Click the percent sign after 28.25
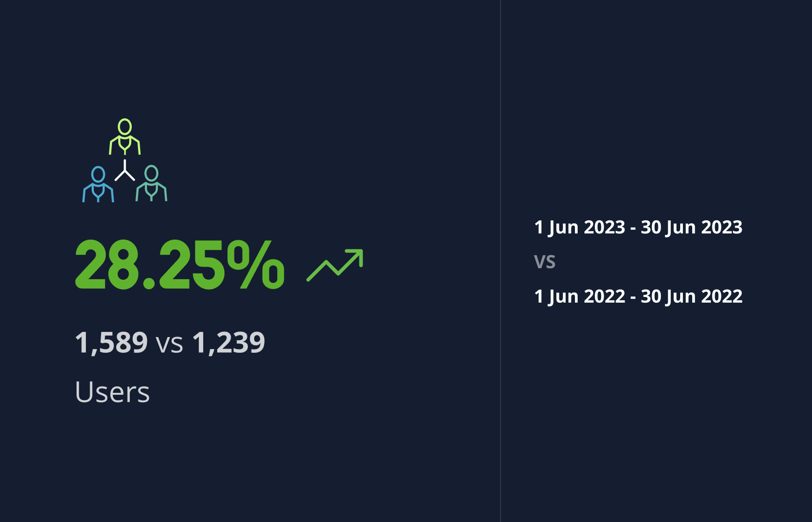This screenshot has width=812, height=522. coord(255,265)
